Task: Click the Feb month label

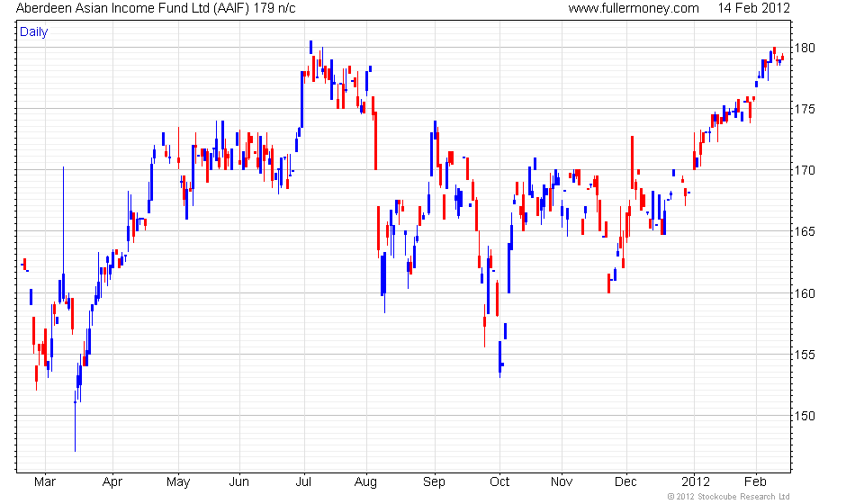Action: pyautogui.click(x=755, y=482)
